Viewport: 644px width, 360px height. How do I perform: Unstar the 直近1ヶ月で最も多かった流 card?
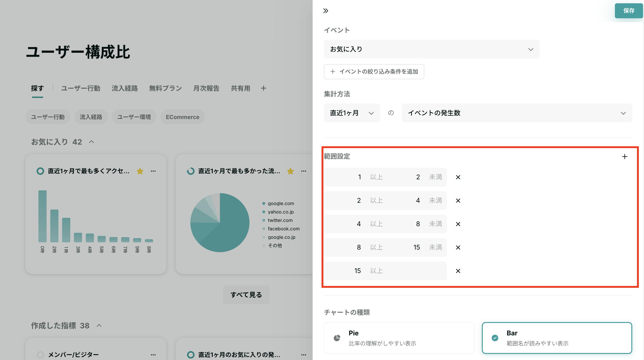(290, 171)
